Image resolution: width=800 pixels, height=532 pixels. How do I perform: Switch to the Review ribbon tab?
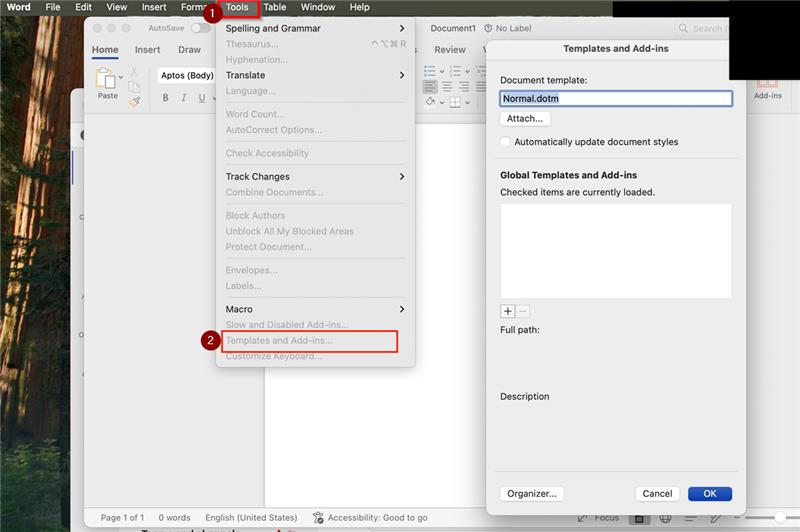tap(449, 50)
